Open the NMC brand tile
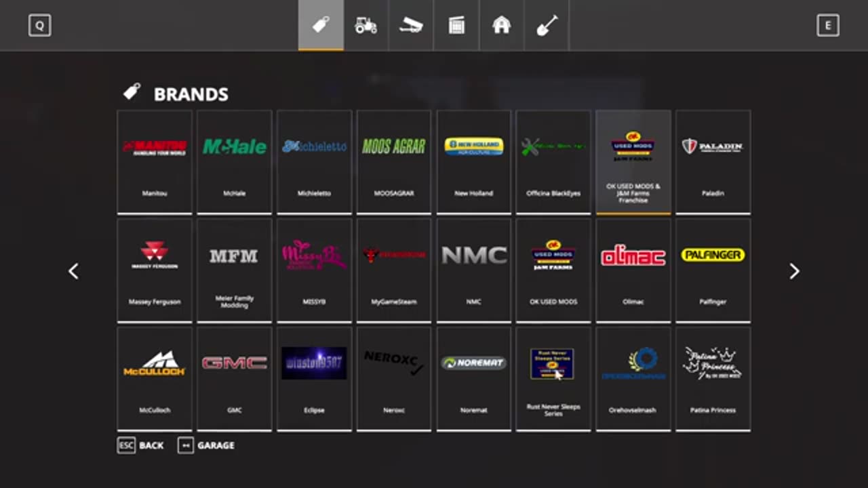Screen dimensions: 868x488 pos(474,270)
